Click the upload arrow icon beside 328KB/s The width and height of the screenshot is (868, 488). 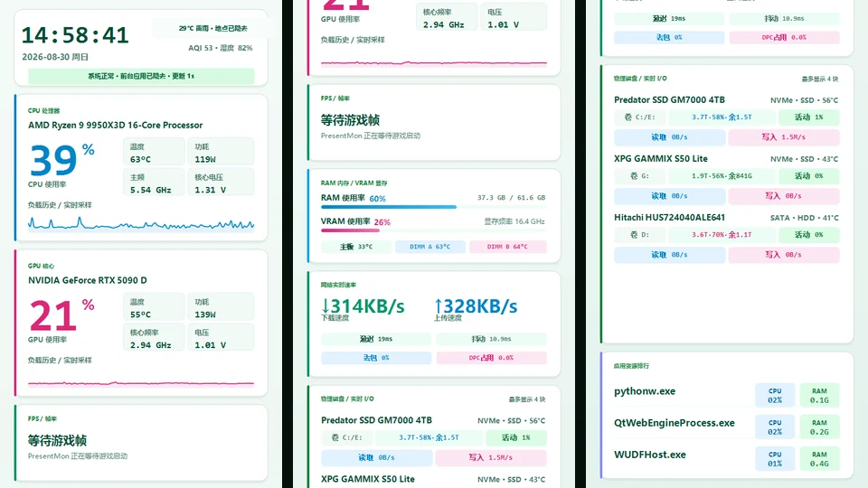439,306
